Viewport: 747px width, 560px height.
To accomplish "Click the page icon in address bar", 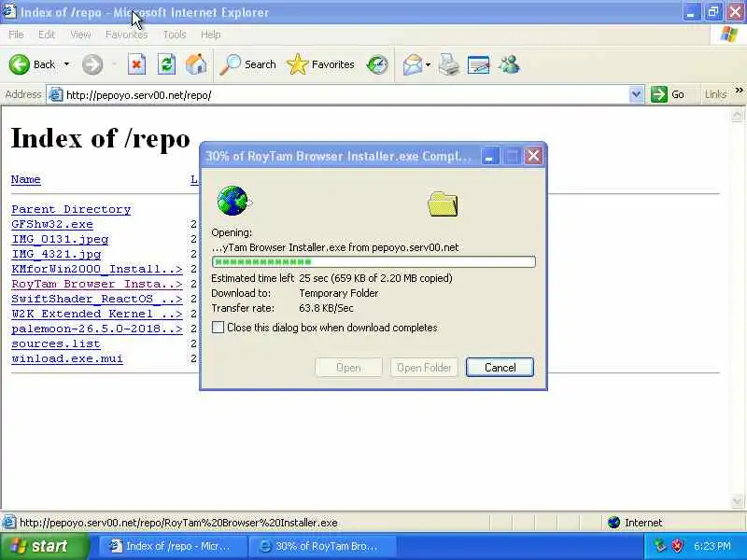I will click(56, 95).
